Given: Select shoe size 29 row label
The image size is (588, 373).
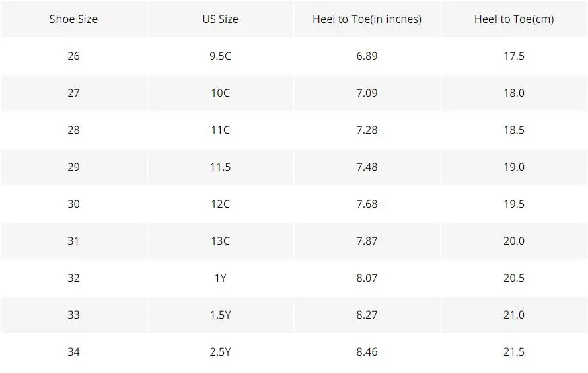Looking at the screenshot, I should point(73,167).
